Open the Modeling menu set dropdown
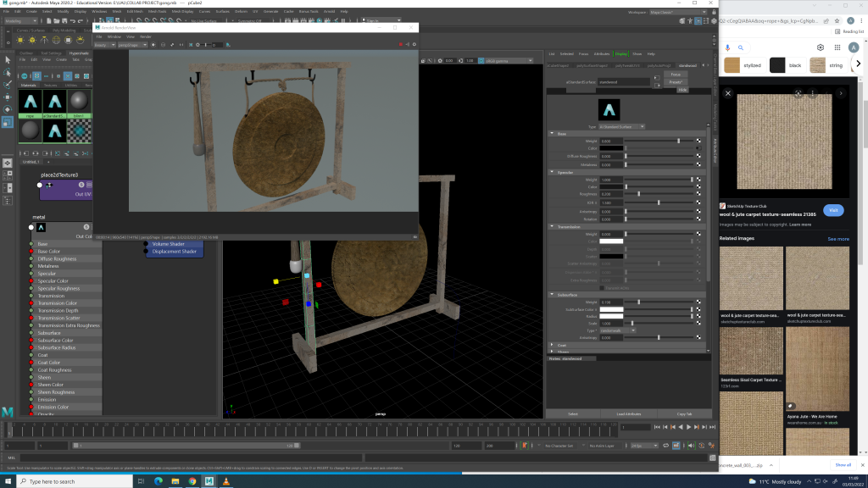This screenshot has width=868, height=488. (20, 20)
